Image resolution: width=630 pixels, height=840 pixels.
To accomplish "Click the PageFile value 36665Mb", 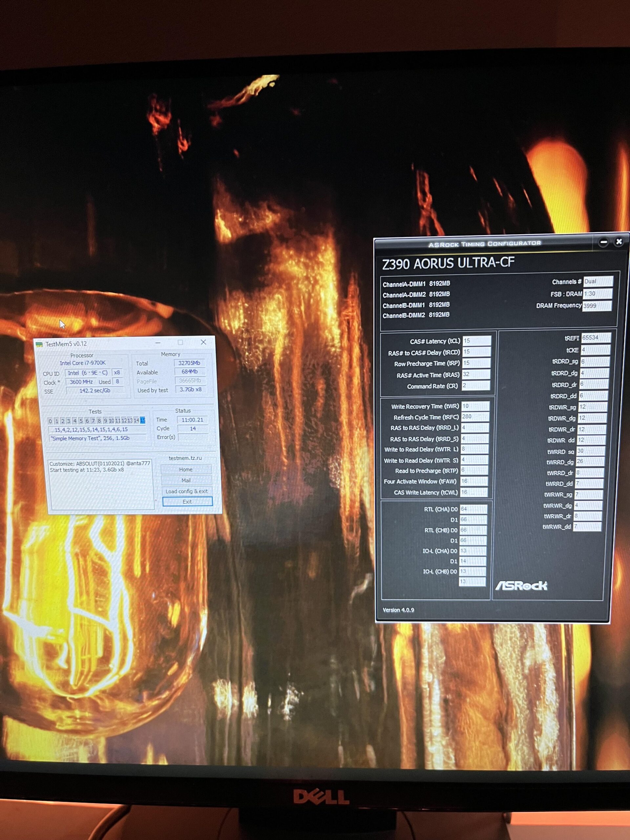I will pyautogui.click(x=190, y=381).
